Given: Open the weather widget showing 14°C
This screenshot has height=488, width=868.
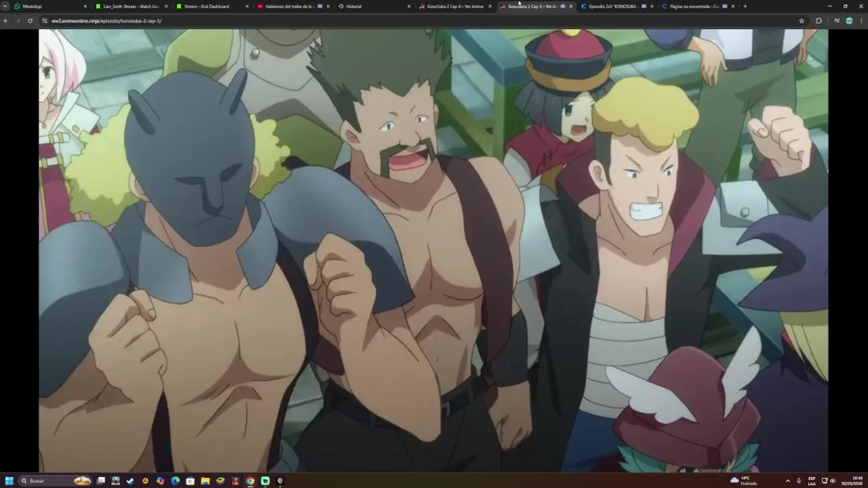Looking at the screenshot, I should (744, 481).
